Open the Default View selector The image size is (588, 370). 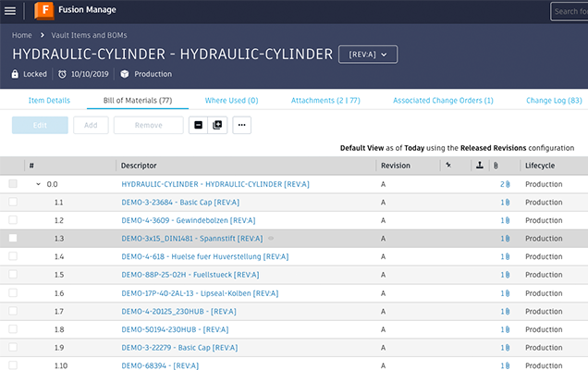coord(368,148)
